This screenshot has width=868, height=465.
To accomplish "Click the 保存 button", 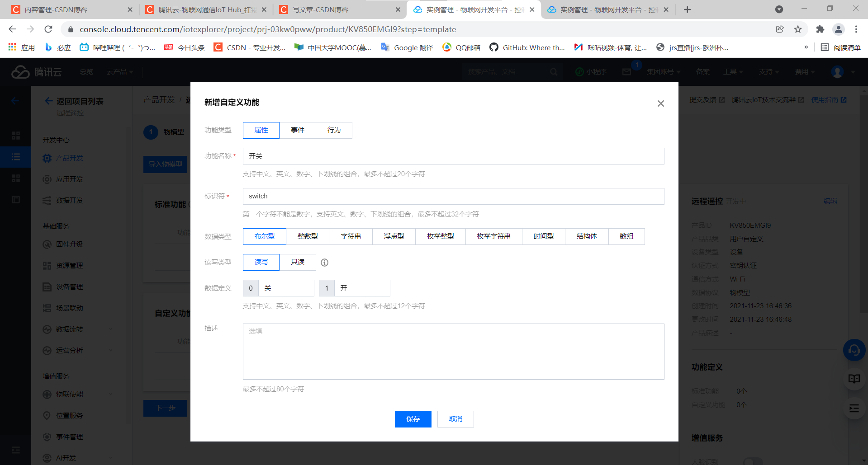I will [x=413, y=419].
